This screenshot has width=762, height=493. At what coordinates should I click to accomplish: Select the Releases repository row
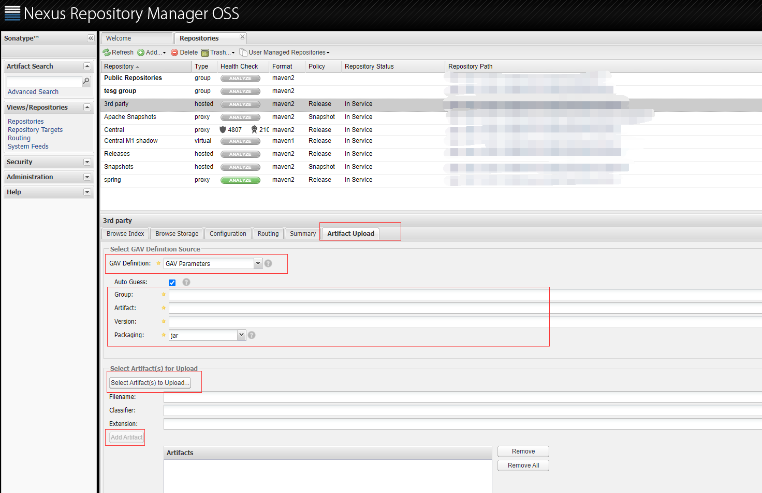(x=431, y=154)
